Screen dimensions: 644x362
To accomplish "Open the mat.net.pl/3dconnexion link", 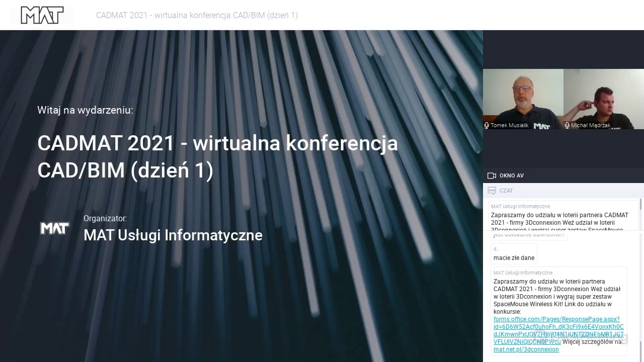I will tap(526, 349).
